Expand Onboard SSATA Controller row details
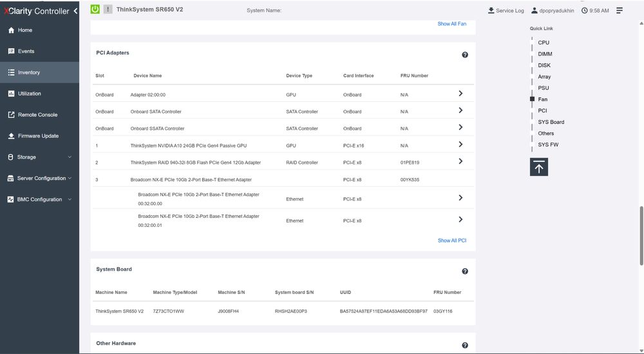The height and width of the screenshot is (354, 644). [x=460, y=128]
